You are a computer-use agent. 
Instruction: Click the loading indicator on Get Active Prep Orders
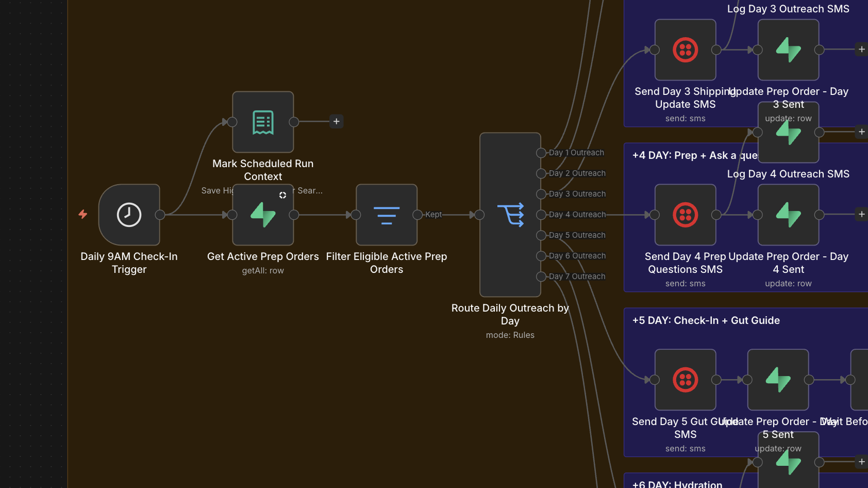[x=282, y=195]
